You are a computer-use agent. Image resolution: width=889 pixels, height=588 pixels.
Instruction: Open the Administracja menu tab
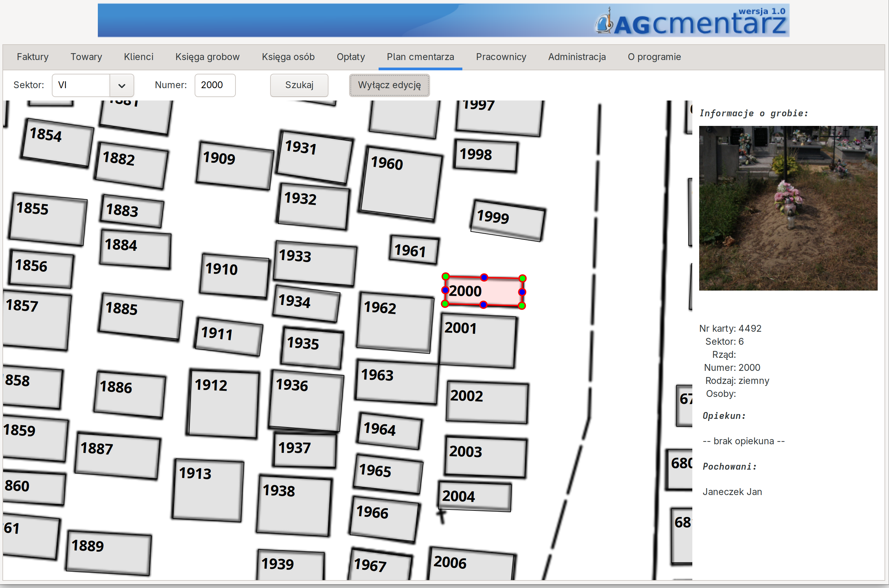577,57
